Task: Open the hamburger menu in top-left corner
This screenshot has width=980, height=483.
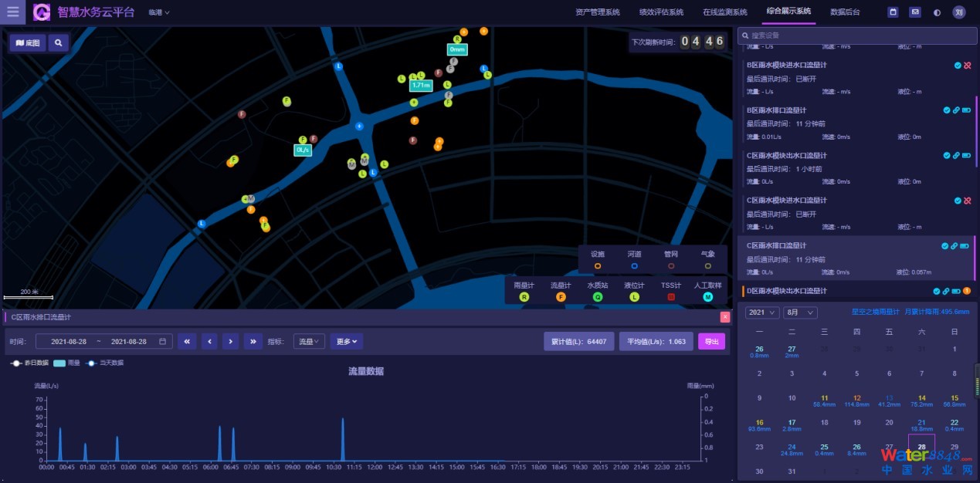Action: tap(13, 12)
